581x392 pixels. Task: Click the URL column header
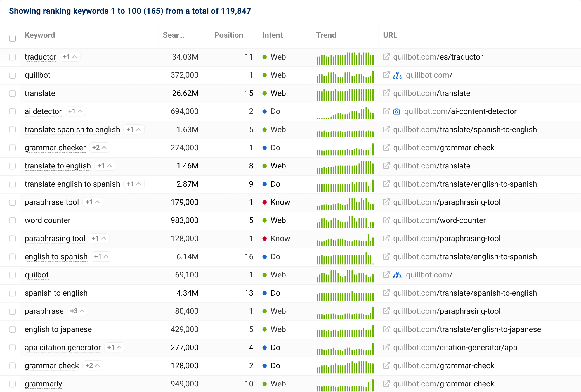[390, 35]
